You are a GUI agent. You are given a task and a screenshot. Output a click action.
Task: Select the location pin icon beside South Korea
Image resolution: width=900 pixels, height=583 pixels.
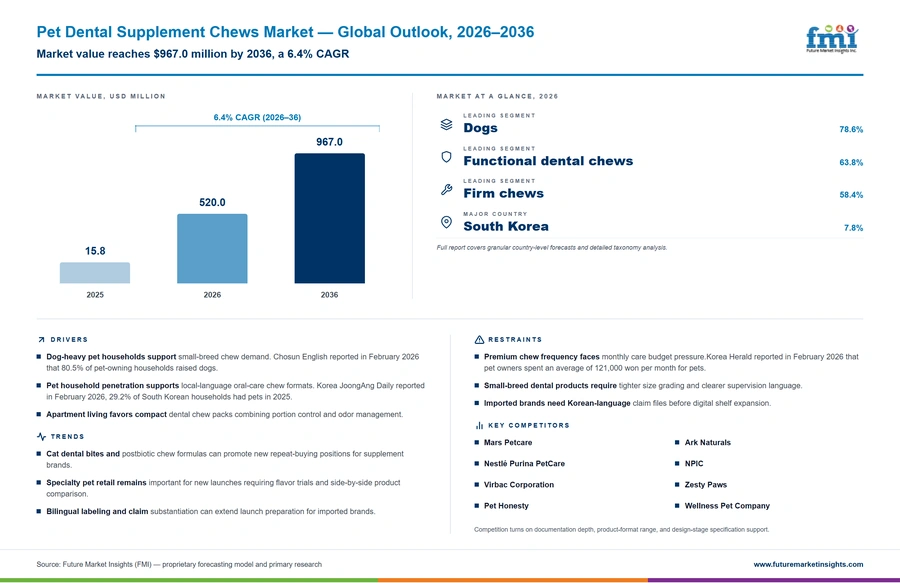click(x=447, y=222)
